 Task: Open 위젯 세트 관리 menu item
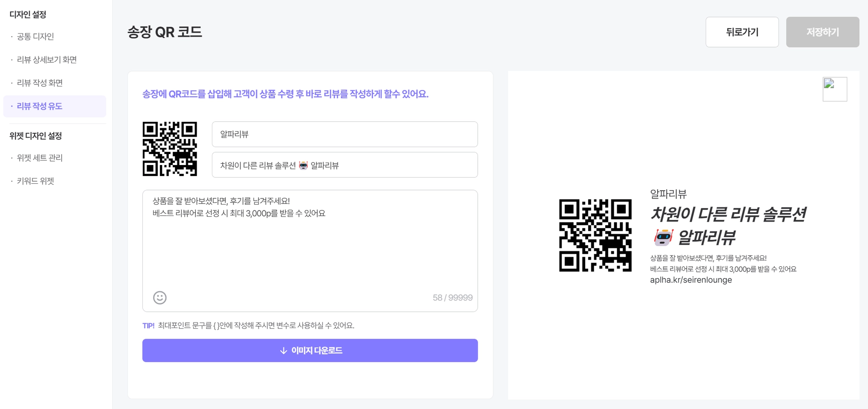coord(40,158)
